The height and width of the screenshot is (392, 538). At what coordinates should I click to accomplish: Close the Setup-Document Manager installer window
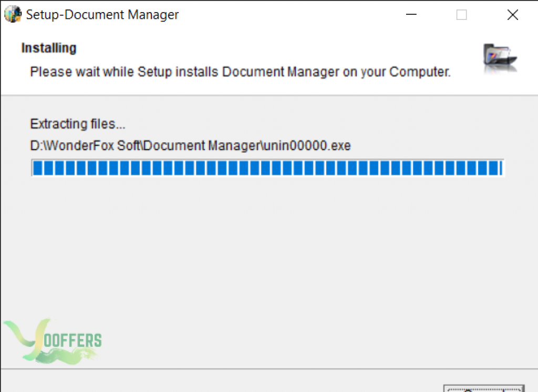(x=513, y=15)
